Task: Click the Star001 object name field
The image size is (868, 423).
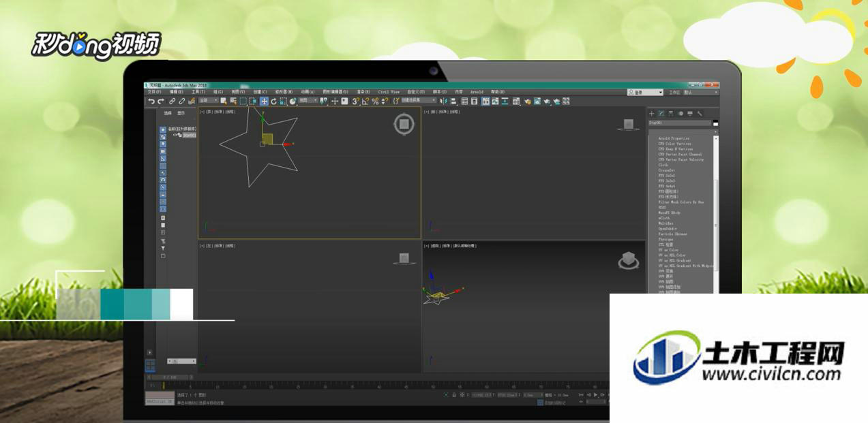Action: (x=680, y=123)
